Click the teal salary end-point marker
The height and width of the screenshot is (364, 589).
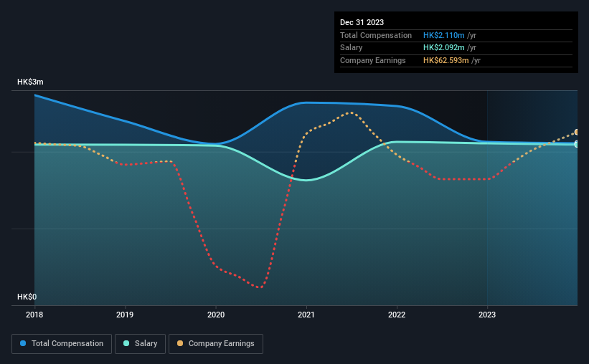(x=577, y=144)
